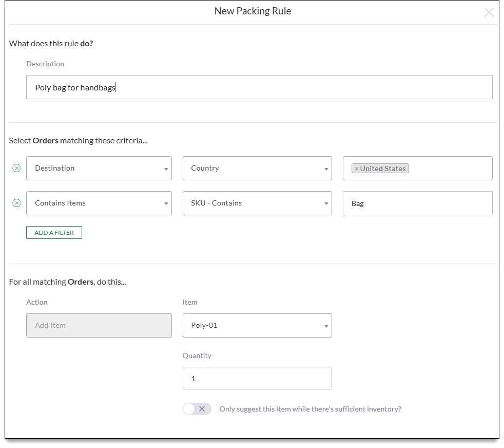Expand the Contains Items dropdown

99,203
